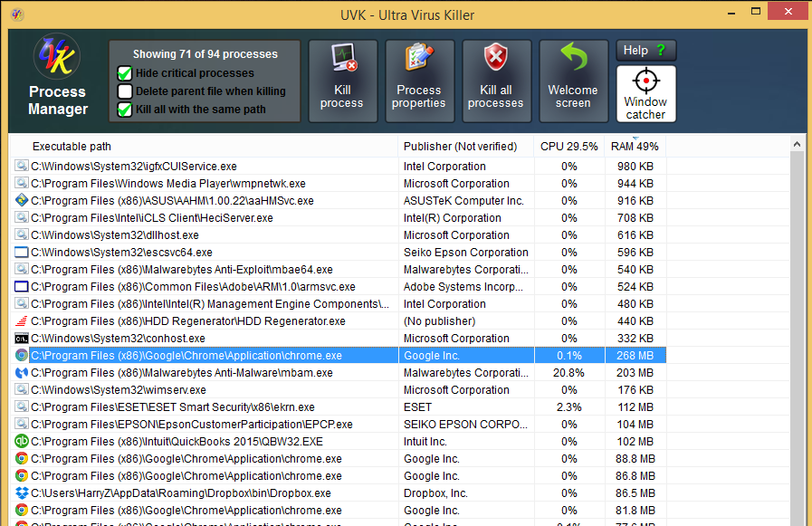Open Process properties
Viewport: 812px width, 526px height.
[x=419, y=81]
